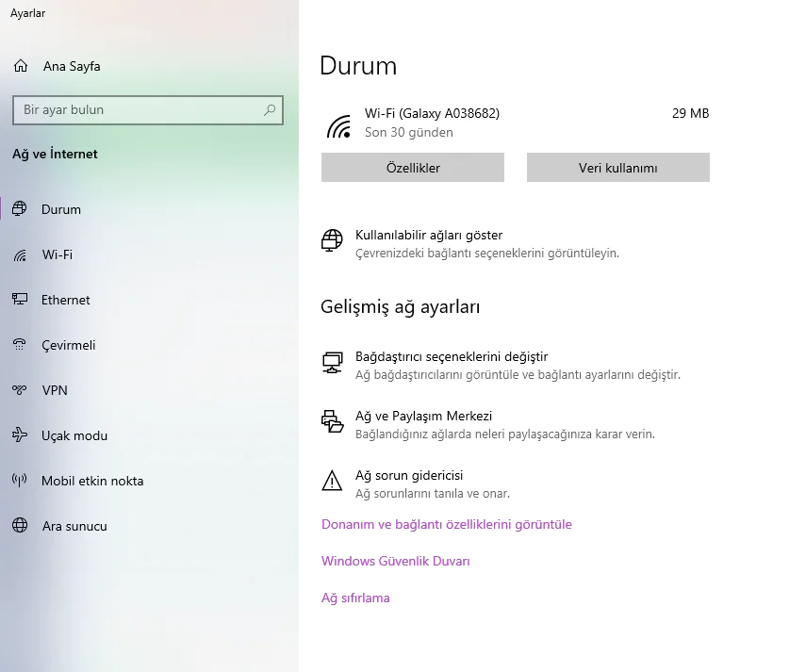Image resolution: width=806 pixels, height=672 pixels.
Task: Open the Veri kullanımı button
Action: pos(617,168)
